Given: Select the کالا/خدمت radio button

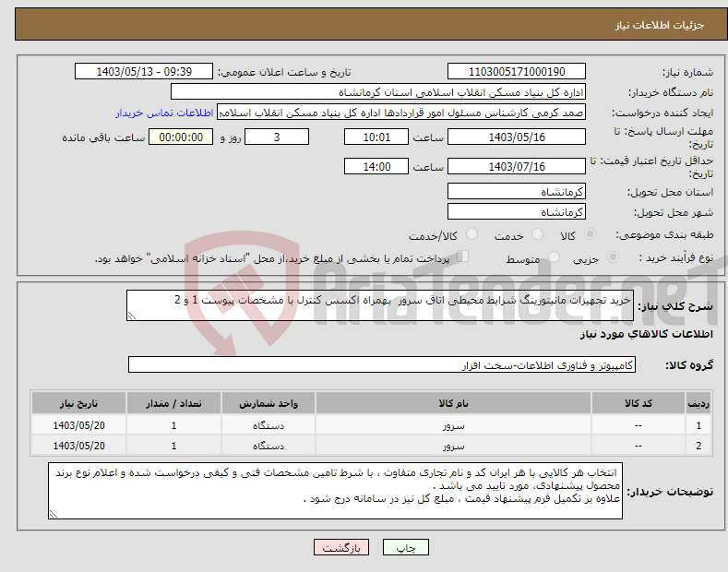Looking at the screenshot, I should point(471,234).
